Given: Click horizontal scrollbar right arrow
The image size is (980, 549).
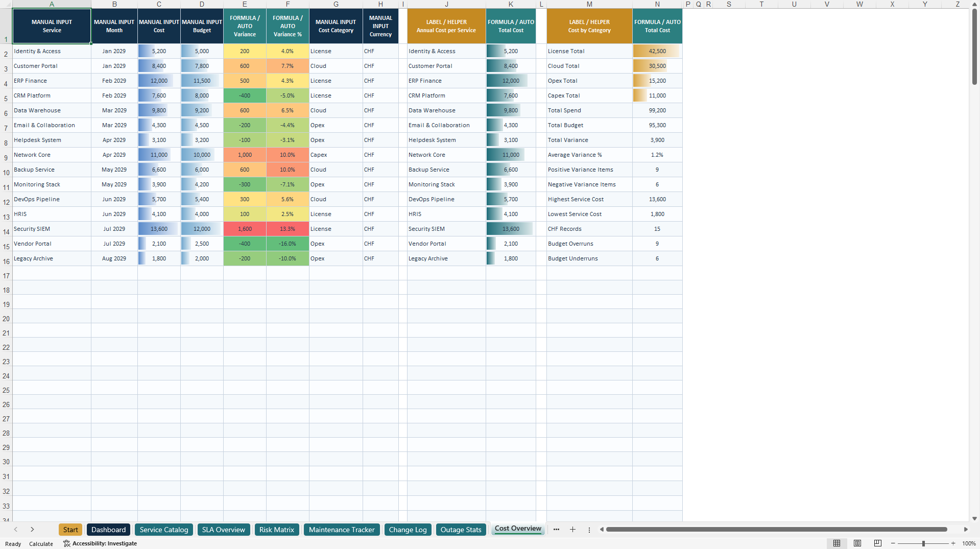Looking at the screenshot, I should 966,530.
